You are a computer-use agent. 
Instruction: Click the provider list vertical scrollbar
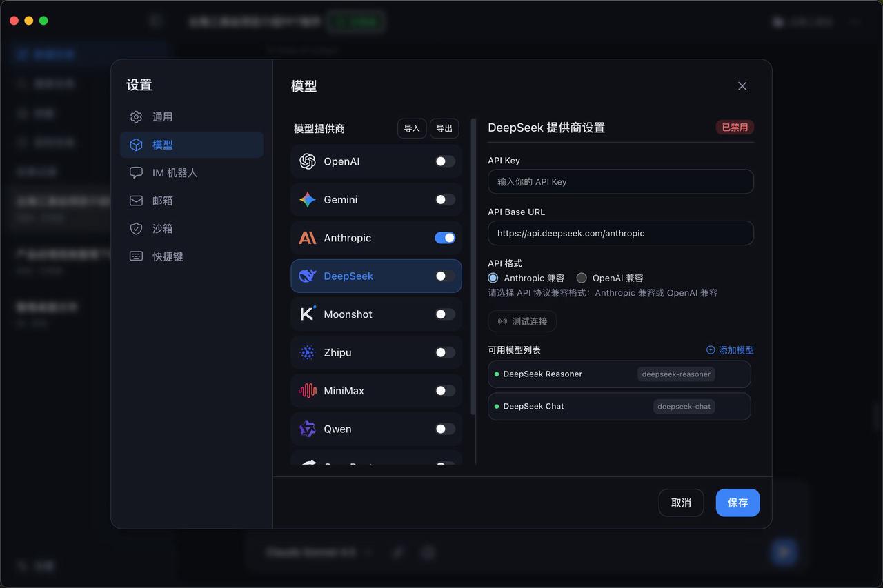[x=473, y=267]
